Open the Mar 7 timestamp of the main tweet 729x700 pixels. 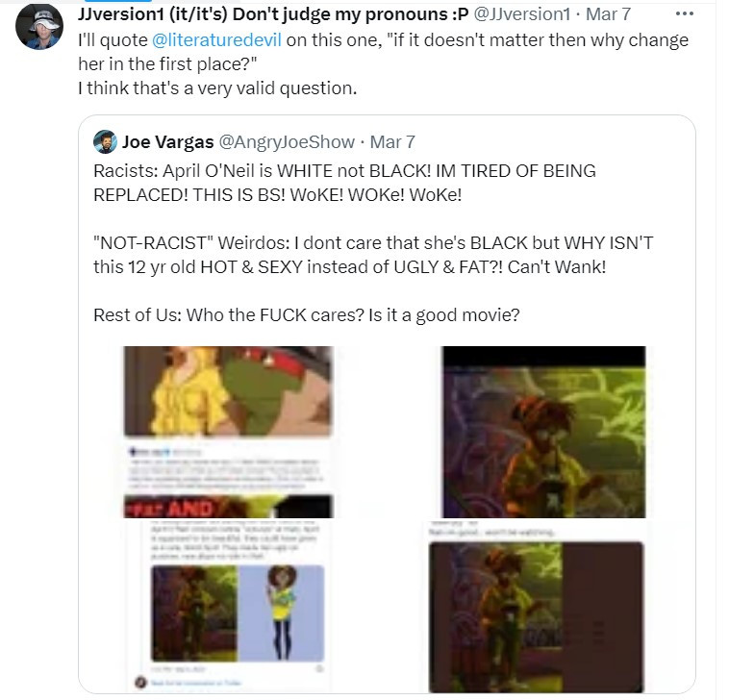point(608,14)
